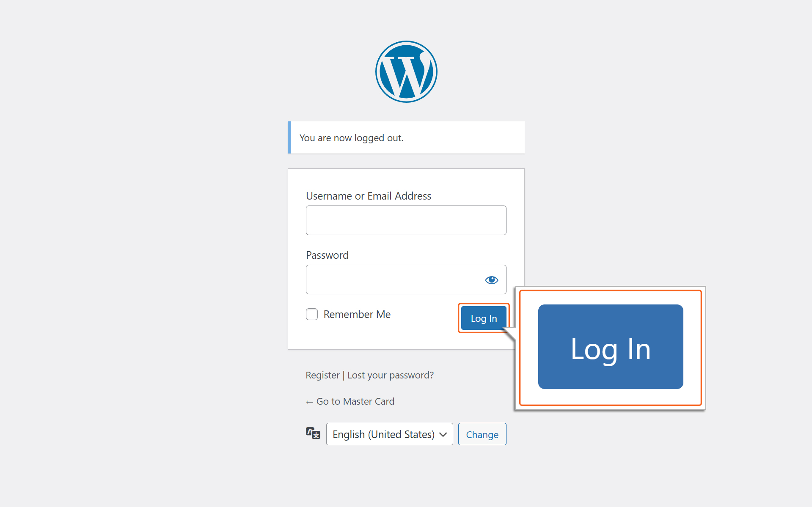The width and height of the screenshot is (812, 507).
Task: Click the You are now logged out notice
Action: pos(406,137)
